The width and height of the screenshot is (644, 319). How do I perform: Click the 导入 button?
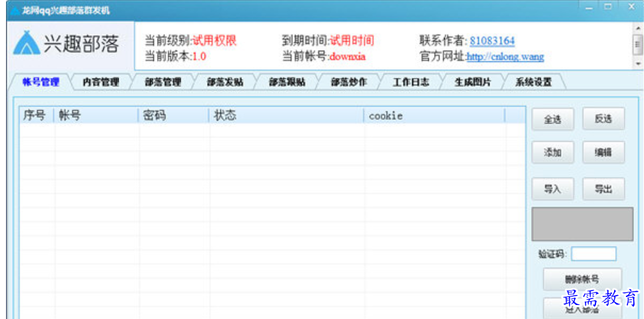pyautogui.click(x=553, y=189)
